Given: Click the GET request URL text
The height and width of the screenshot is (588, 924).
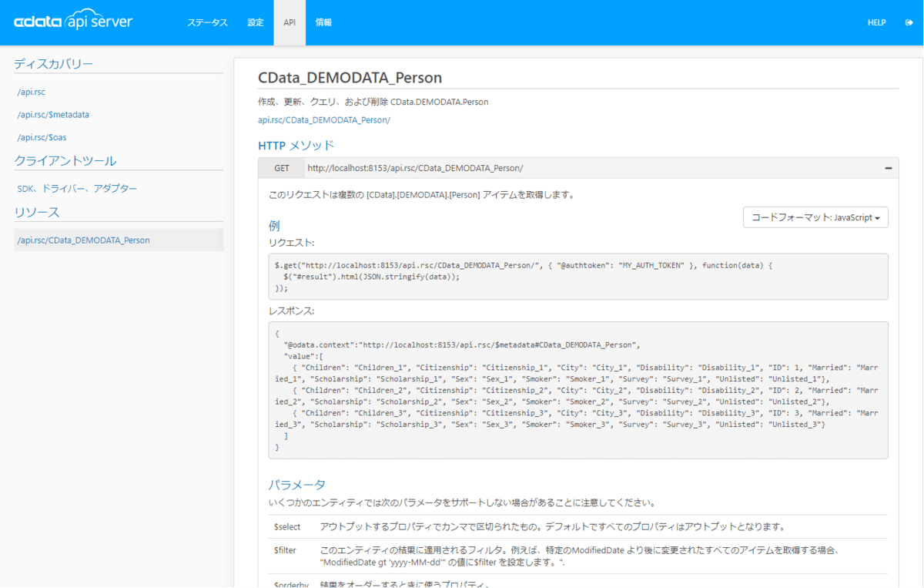Looking at the screenshot, I should click(415, 168).
